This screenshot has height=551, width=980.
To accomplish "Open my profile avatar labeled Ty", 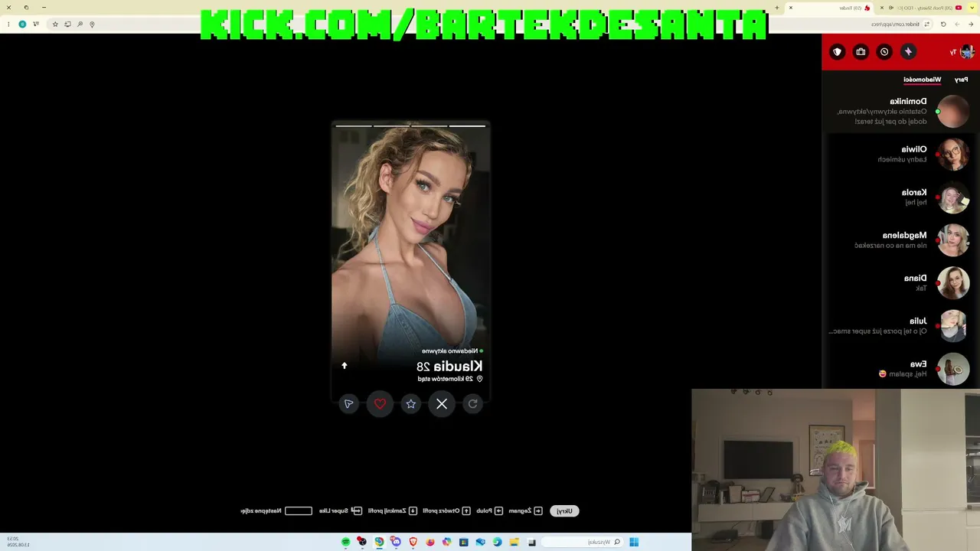I will (966, 52).
